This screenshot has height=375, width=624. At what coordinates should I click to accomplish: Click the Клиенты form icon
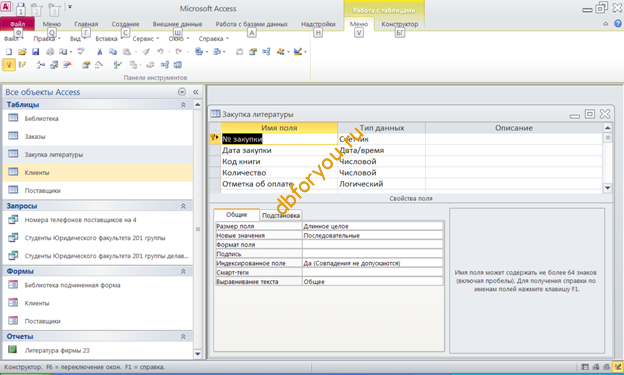click(x=13, y=303)
